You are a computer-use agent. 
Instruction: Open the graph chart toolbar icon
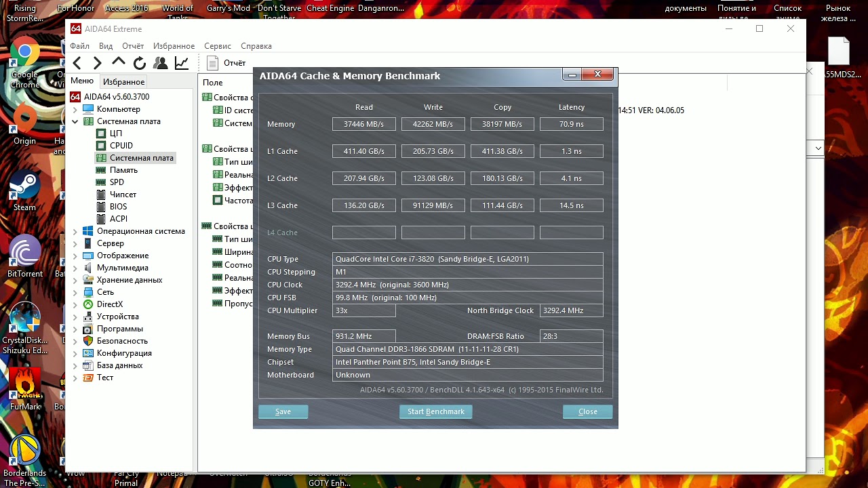(182, 63)
